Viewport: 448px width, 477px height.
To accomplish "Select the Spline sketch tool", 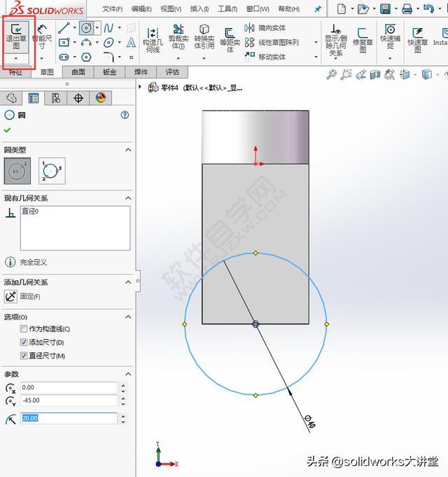I will pyautogui.click(x=108, y=28).
